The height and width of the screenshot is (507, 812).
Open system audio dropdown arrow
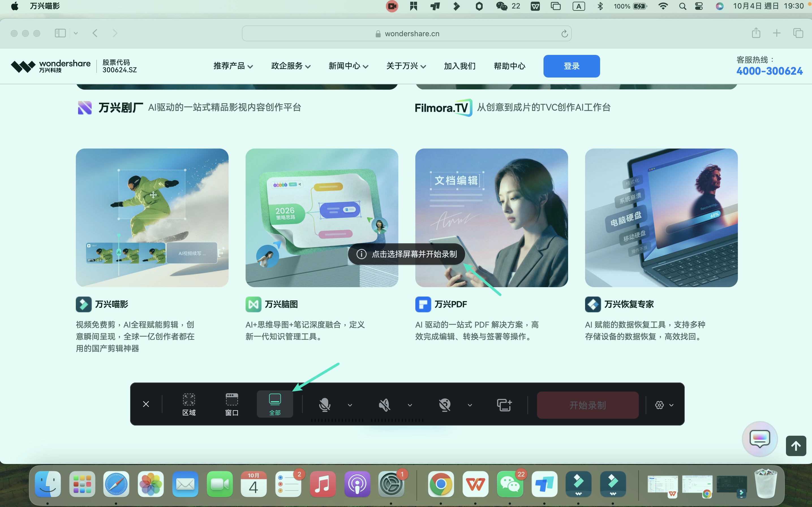pos(410,405)
